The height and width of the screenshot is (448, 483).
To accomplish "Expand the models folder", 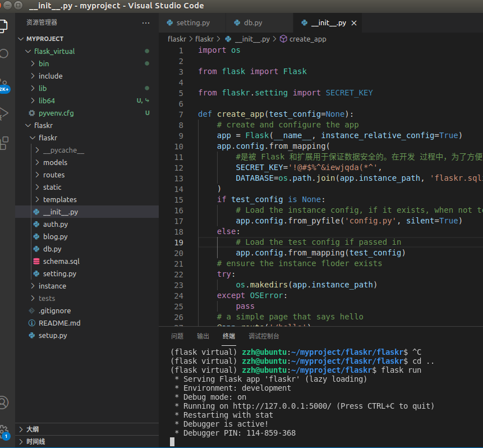I will (x=37, y=162).
